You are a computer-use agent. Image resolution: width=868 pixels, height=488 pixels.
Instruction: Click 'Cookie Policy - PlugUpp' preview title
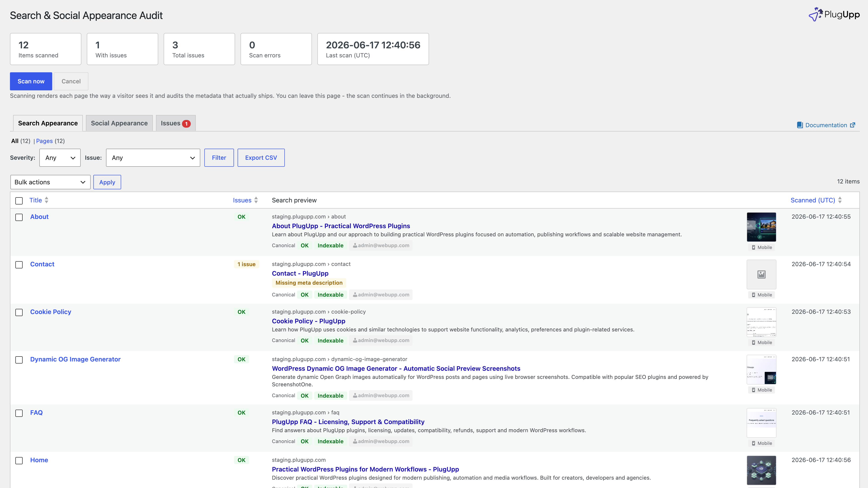309,321
